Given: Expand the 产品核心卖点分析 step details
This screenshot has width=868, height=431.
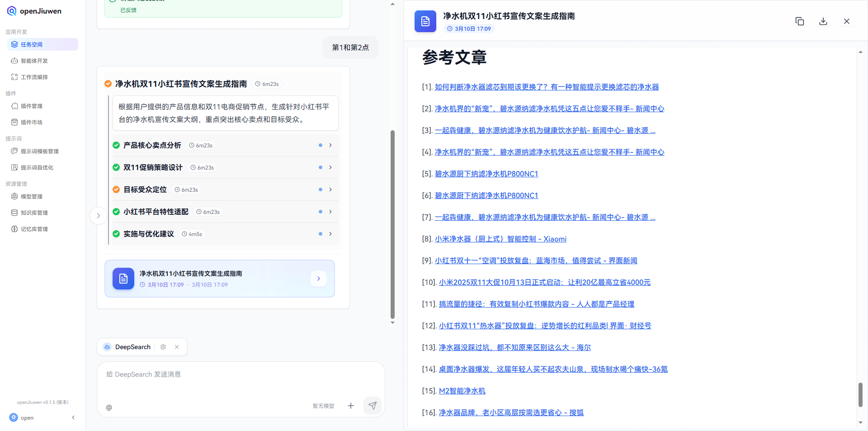Looking at the screenshot, I should pyautogui.click(x=330, y=145).
